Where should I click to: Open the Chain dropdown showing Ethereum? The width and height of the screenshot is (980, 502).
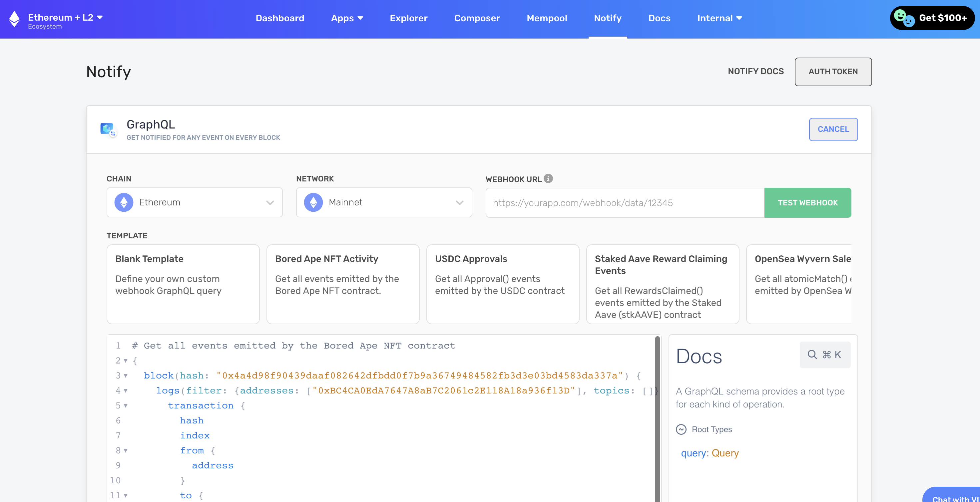click(195, 202)
